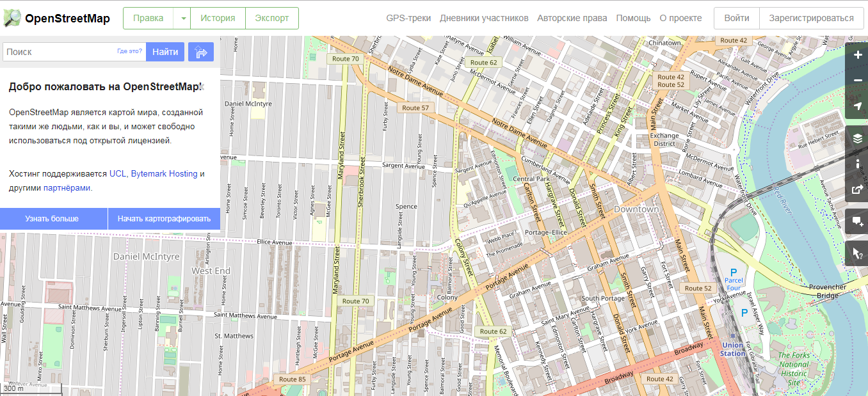The image size is (868, 396).
Task: Click Зарегистрироваться to sign up
Action: click(x=811, y=19)
